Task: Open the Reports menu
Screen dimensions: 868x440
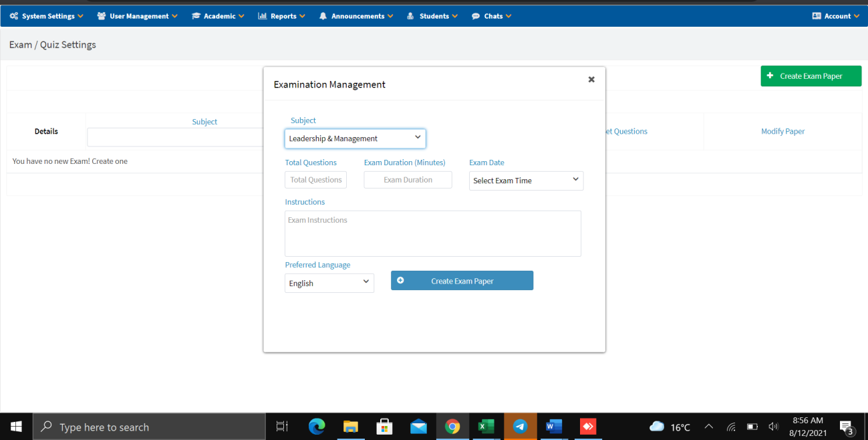Action: pyautogui.click(x=281, y=16)
